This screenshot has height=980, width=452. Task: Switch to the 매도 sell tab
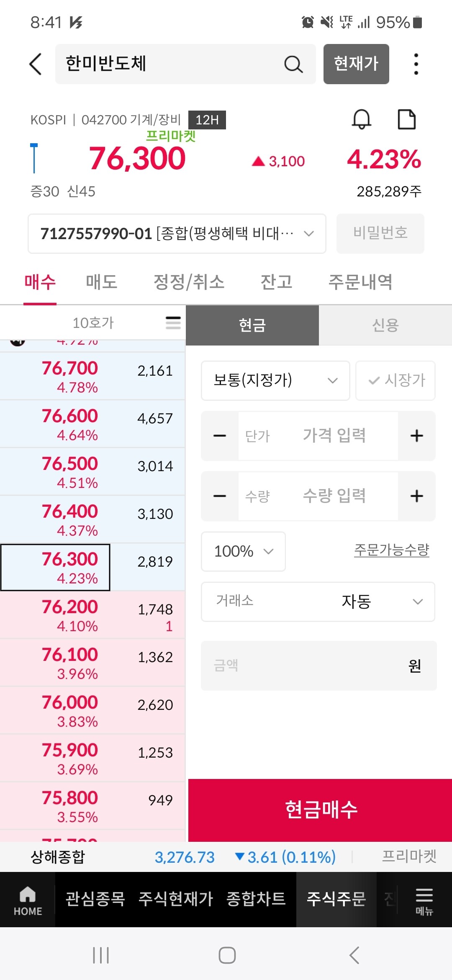click(x=101, y=282)
